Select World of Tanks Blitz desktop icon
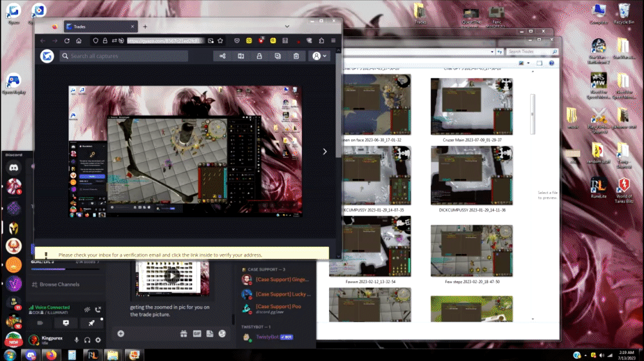Viewport: 644px width, 361px height. (x=624, y=190)
